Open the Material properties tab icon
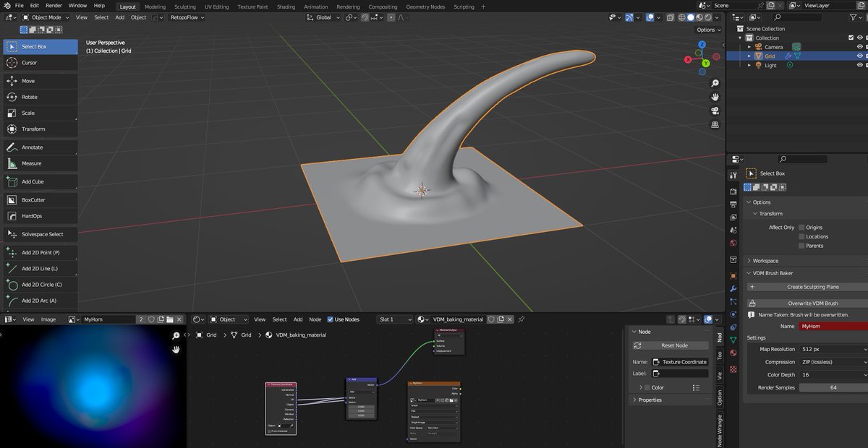The image size is (868, 448). (733, 353)
